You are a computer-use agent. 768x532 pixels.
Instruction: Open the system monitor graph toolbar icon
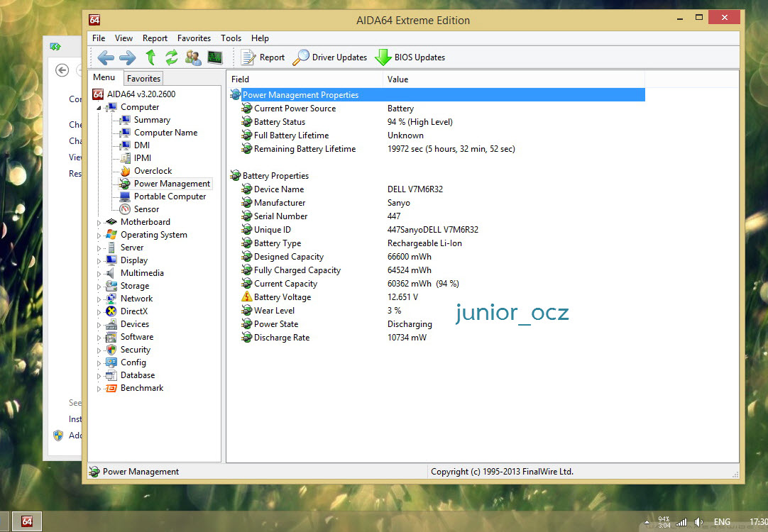[x=215, y=57]
